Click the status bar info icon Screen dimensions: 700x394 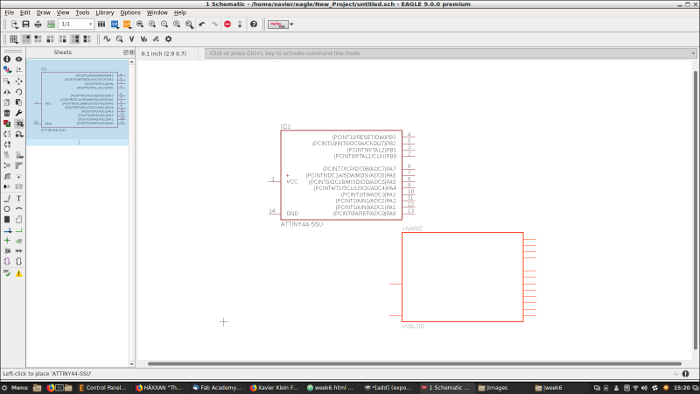686,374
